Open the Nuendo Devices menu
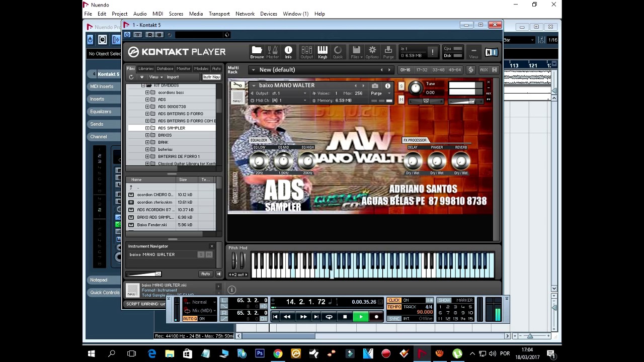The height and width of the screenshot is (362, 644). (x=269, y=14)
